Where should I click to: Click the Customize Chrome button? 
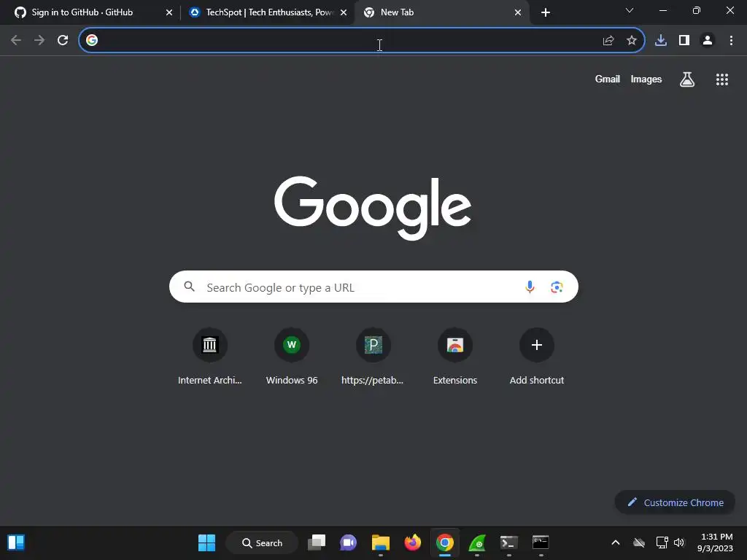[x=675, y=502]
